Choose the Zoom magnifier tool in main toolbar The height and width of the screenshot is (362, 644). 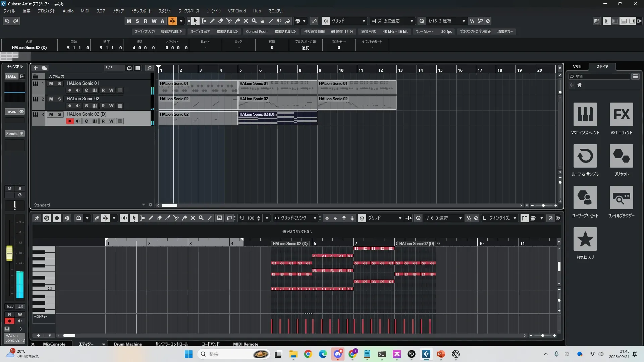pos(254,21)
